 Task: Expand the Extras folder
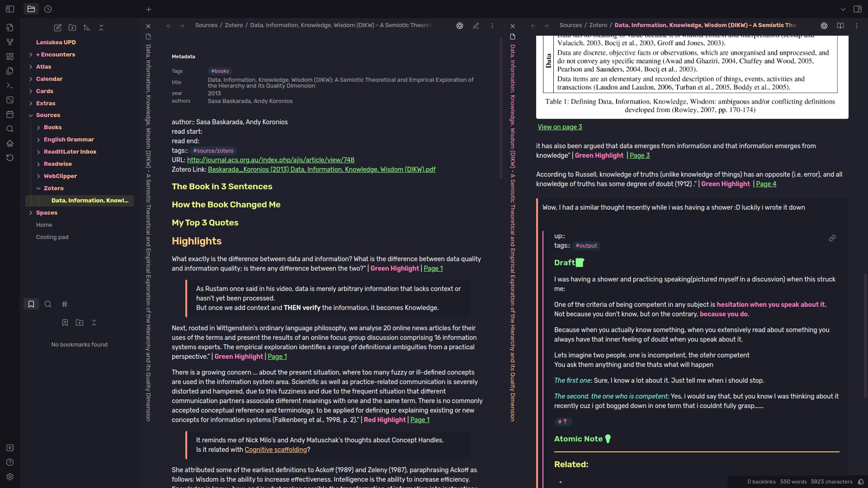(46, 103)
